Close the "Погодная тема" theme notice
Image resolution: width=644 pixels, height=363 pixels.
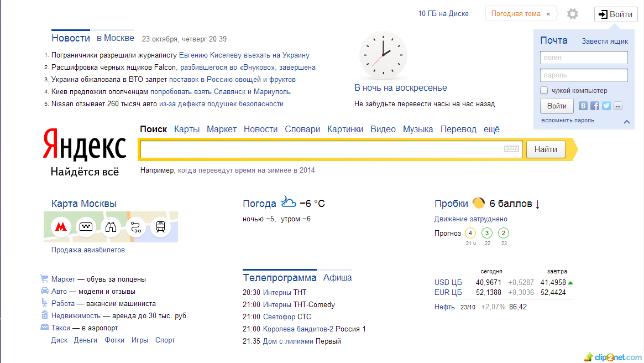(548, 14)
